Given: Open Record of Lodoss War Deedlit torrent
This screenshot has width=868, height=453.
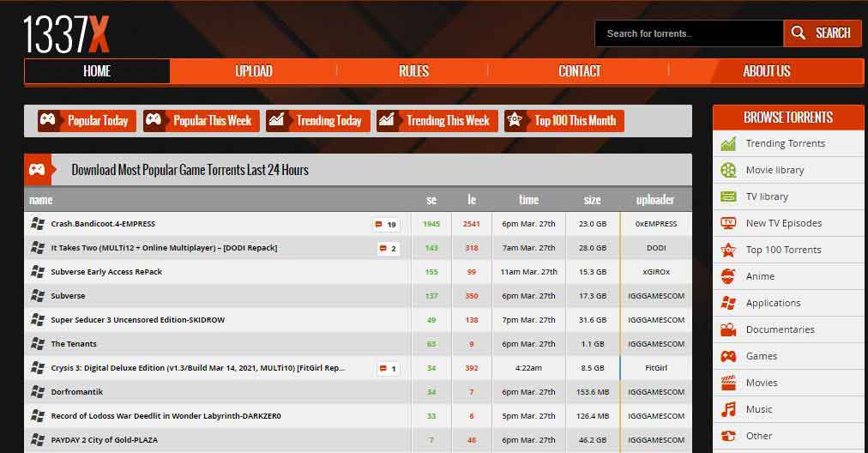Looking at the screenshot, I should 166,416.
